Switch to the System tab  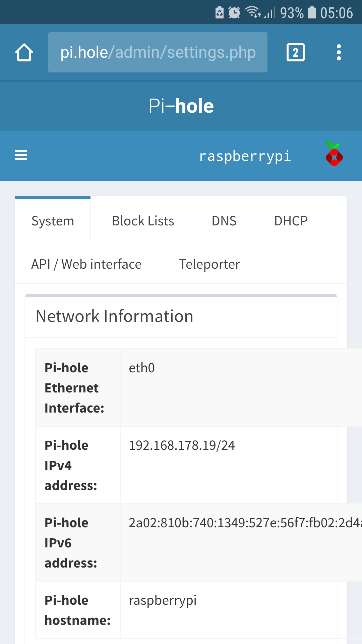click(53, 220)
